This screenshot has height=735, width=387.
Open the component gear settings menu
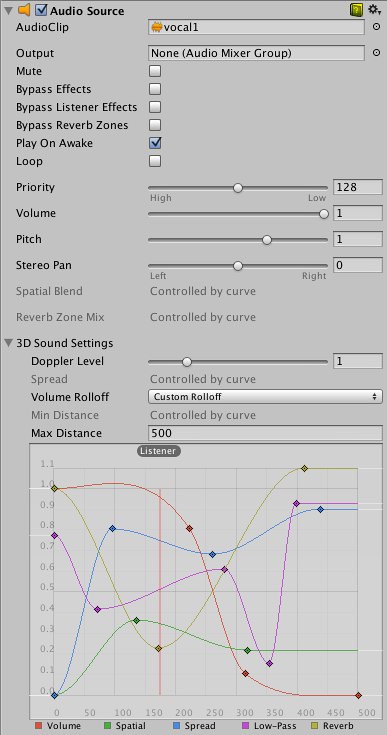(x=374, y=9)
